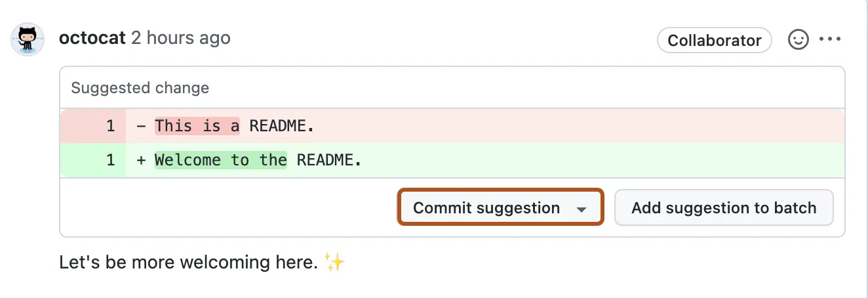Click the minus sign on the removed line

coord(142,125)
